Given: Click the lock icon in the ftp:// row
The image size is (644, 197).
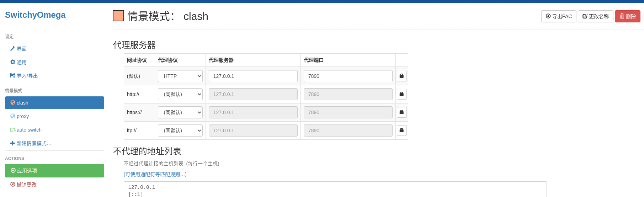Looking at the screenshot, I should [x=401, y=131].
